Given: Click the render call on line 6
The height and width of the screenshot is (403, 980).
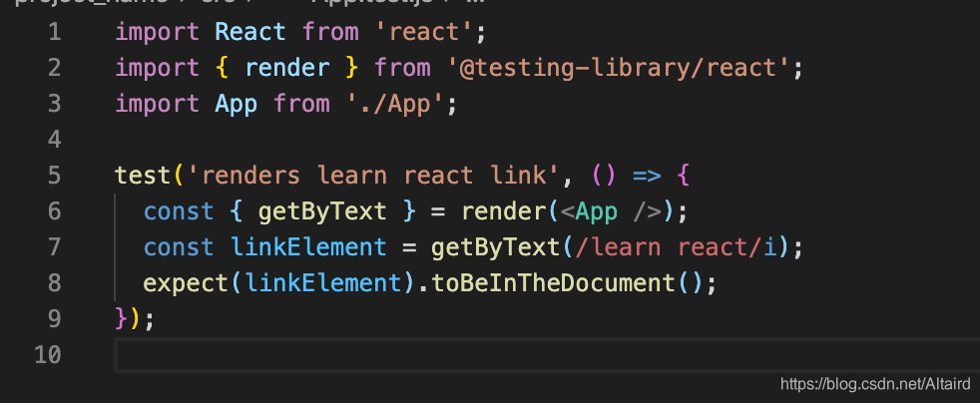Looking at the screenshot, I should click(x=505, y=211).
